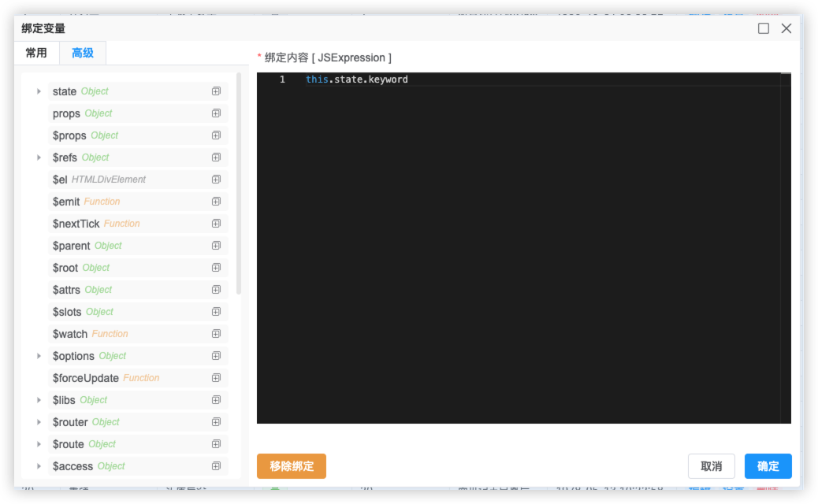Select the $props Object row
The image size is (818, 504).
coord(138,135)
